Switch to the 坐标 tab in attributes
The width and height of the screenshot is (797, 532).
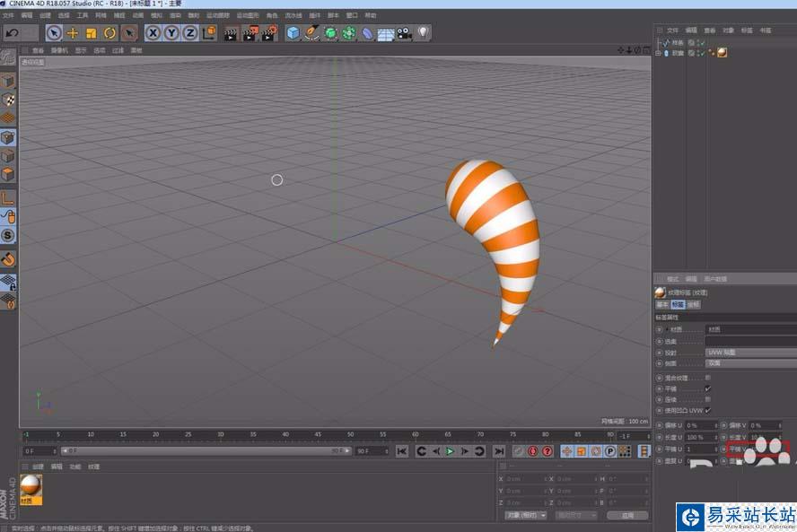(693, 305)
